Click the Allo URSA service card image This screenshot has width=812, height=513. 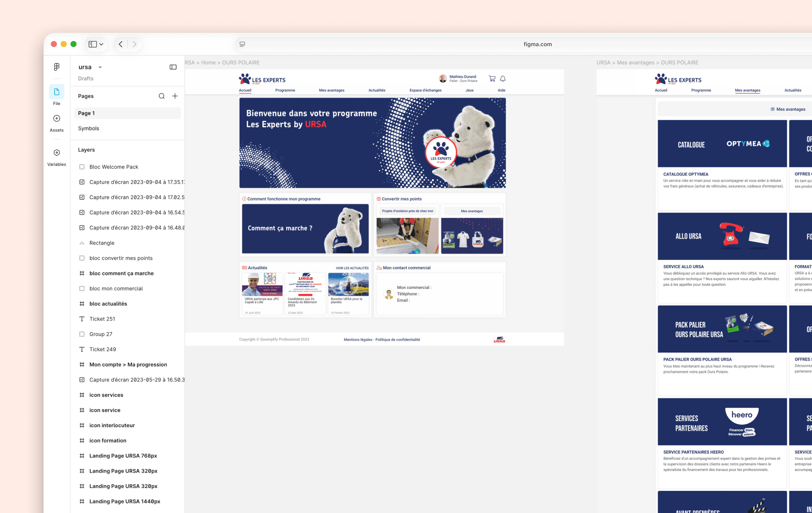[722, 236]
